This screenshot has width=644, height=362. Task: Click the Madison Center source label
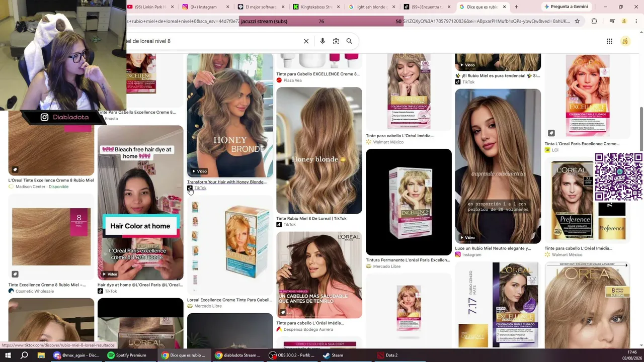pos(31,187)
